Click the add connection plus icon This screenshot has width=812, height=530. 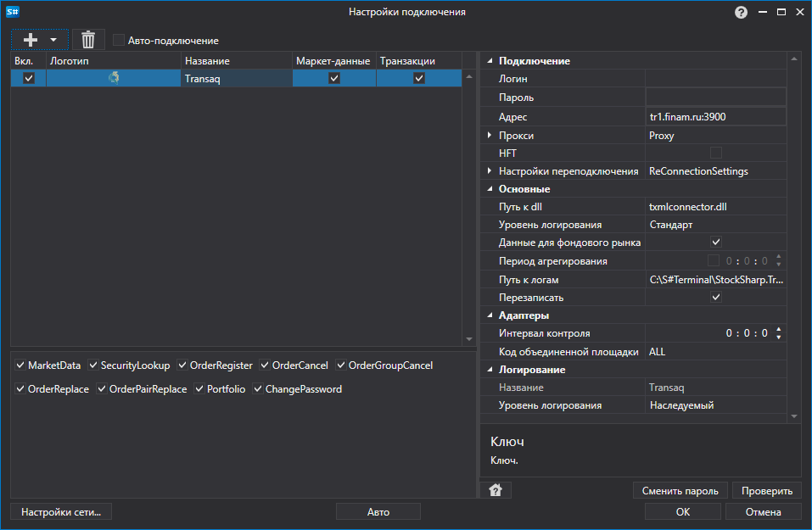coord(31,40)
